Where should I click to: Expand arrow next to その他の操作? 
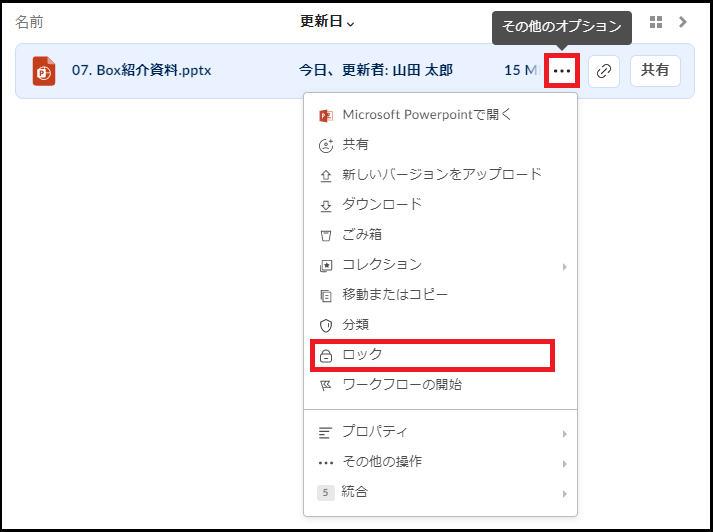(564, 464)
